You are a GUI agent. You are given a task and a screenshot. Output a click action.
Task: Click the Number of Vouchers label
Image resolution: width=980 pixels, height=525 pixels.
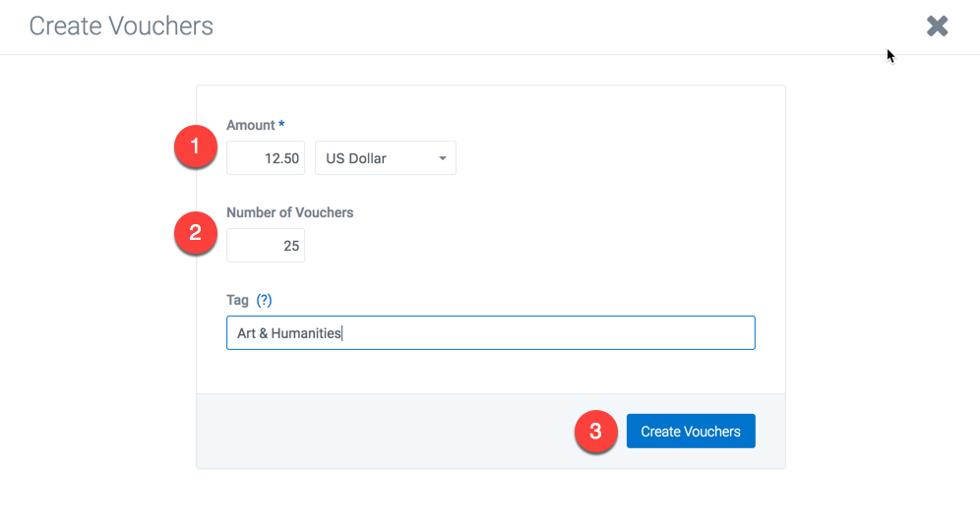click(x=290, y=212)
